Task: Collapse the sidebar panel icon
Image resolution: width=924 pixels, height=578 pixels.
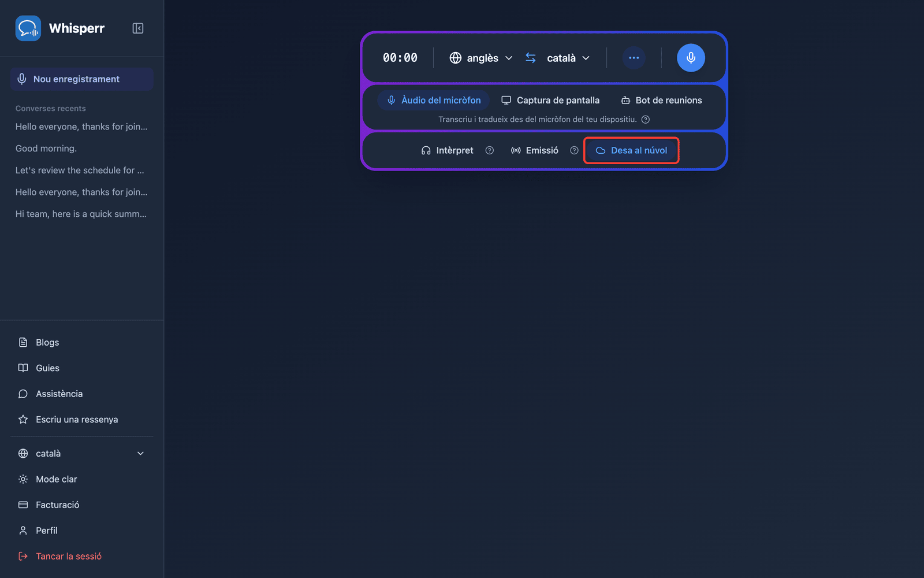Action: (x=138, y=28)
